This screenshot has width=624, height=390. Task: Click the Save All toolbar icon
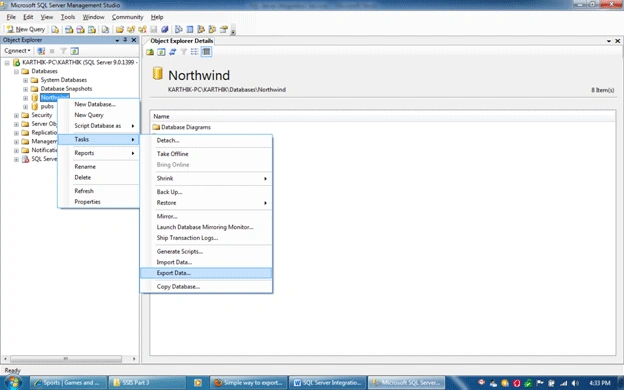coord(164,29)
